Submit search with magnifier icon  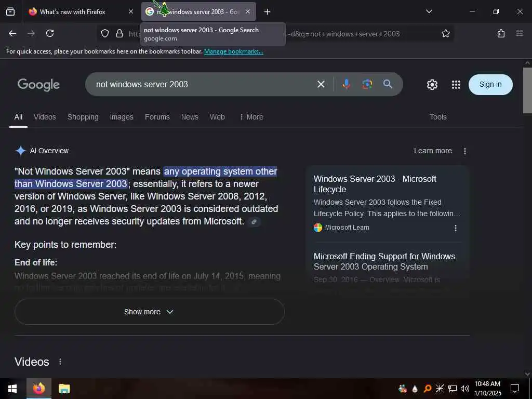(x=388, y=84)
